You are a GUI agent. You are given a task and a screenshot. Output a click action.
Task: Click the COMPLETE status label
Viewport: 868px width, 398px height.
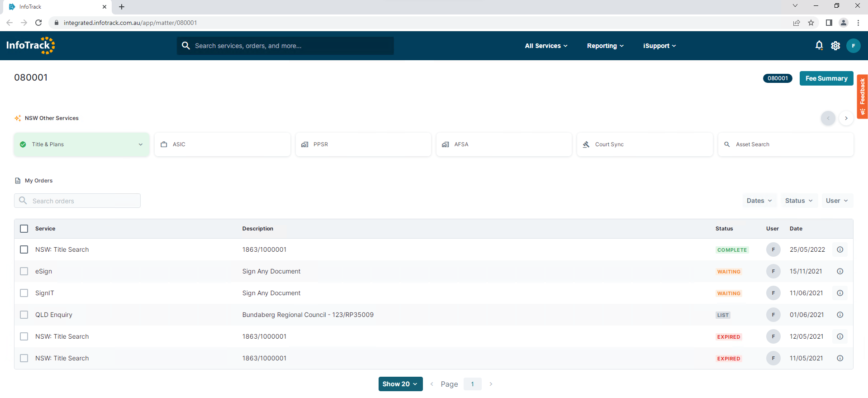[732, 250]
